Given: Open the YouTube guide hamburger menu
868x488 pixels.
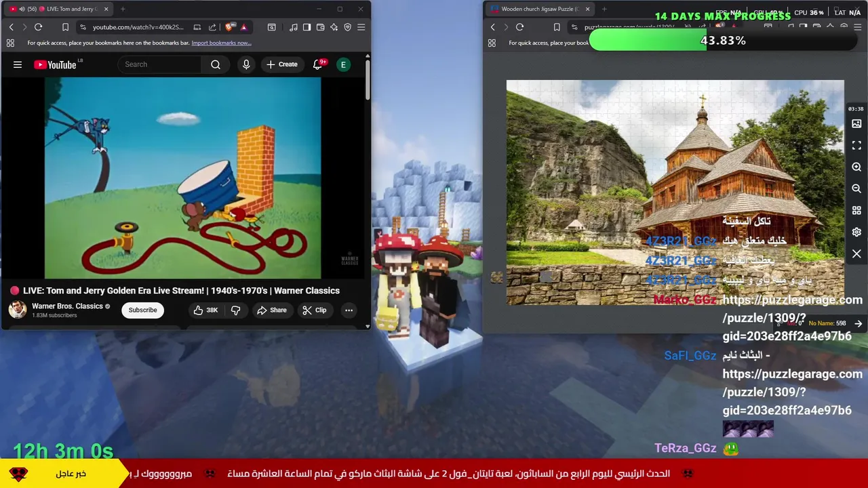Looking at the screenshot, I should (18, 64).
